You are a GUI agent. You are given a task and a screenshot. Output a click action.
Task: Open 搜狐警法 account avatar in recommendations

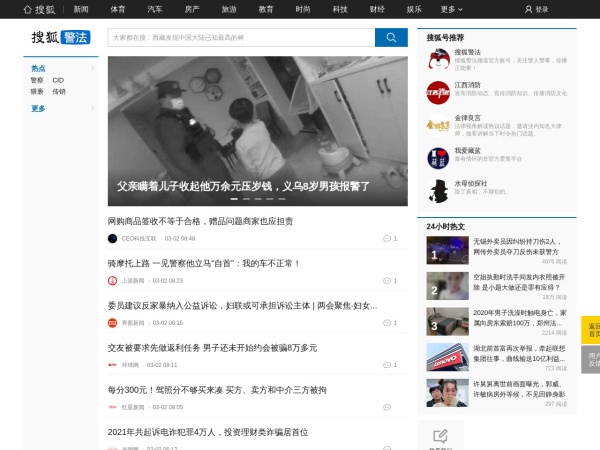(438, 58)
